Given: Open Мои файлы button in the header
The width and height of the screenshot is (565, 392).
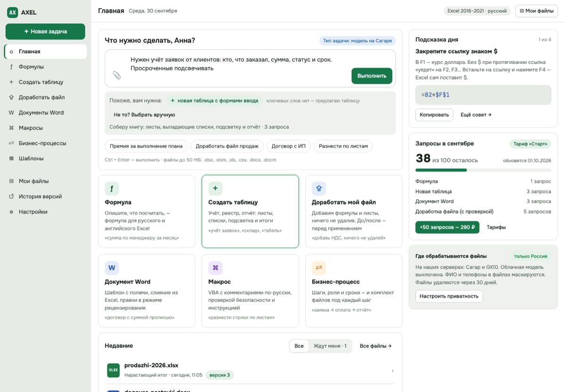Looking at the screenshot, I should [x=537, y=11].
